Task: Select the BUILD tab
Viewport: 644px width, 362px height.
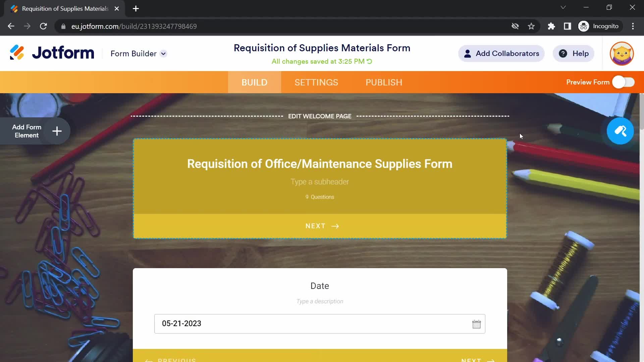Action: pos(254,82)
